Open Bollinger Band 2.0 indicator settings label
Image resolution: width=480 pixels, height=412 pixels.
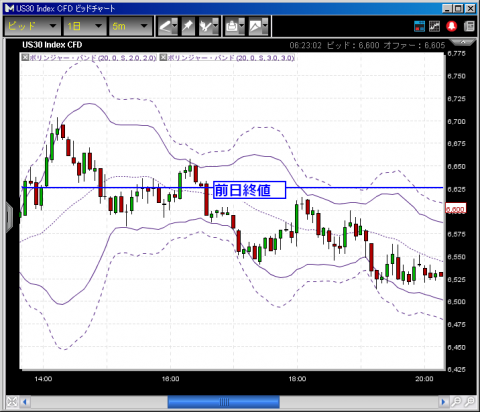pos(93,58)
